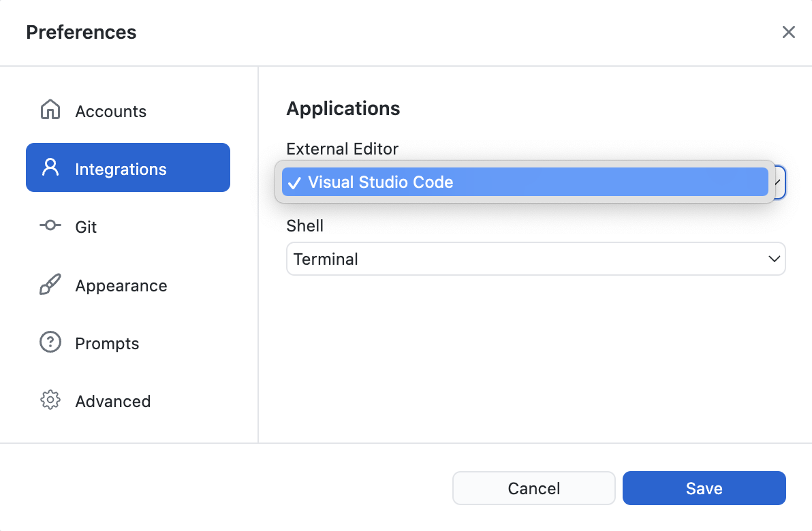Go to the Git settings tab

pos(128,226)
